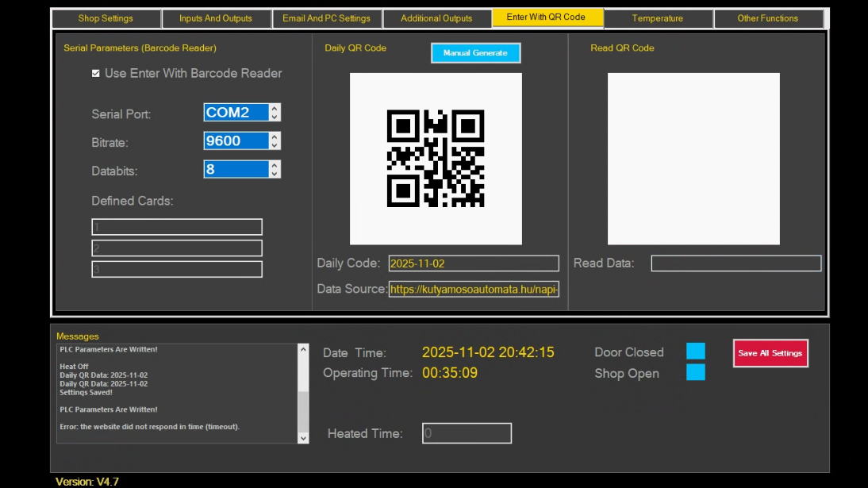This screenshot has width=868, height=488.
Task: Click the timeout error message line
Action: click(149, 427)
